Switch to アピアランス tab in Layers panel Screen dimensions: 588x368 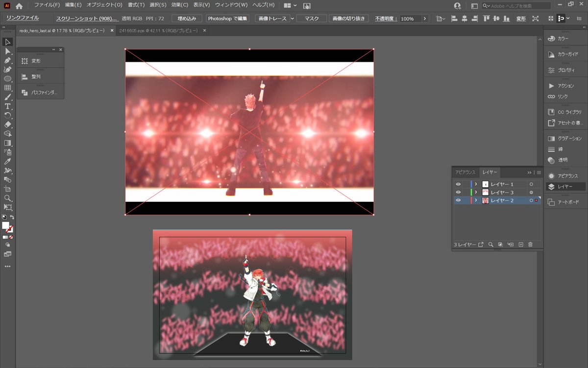point(465,172)
